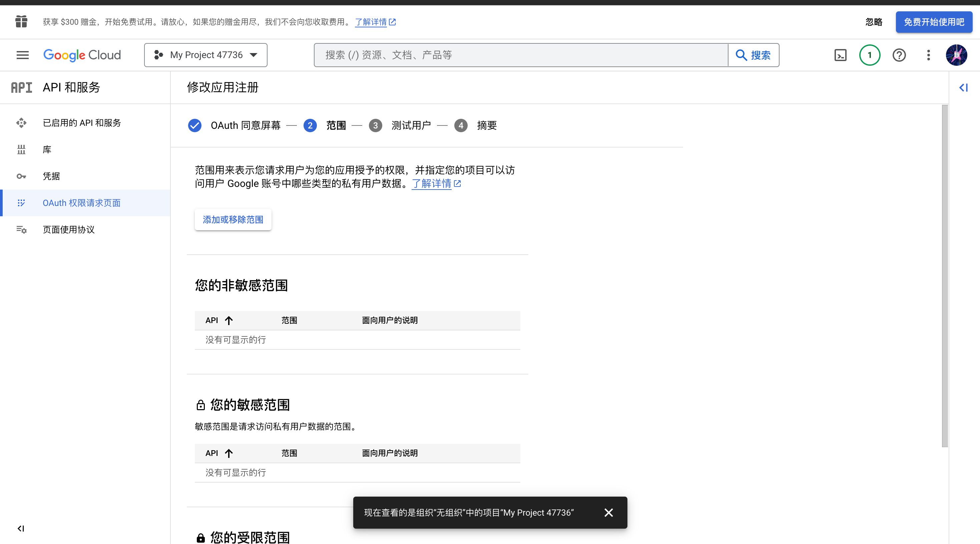
Task: Click 添加或移除范围 button
Action: click(233, 220)
